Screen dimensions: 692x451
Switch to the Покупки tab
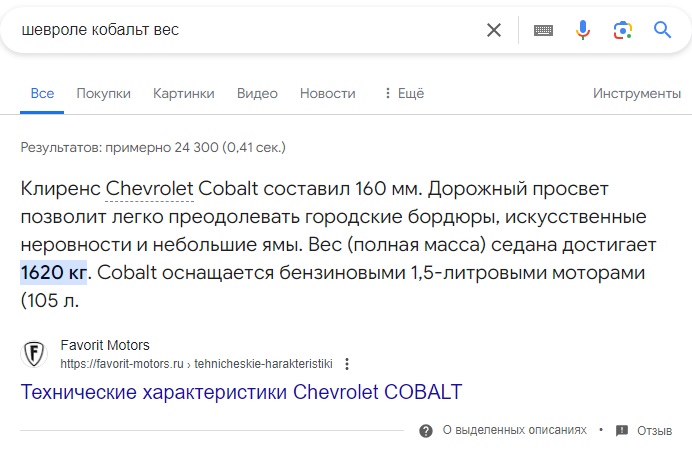coord(104,94)
